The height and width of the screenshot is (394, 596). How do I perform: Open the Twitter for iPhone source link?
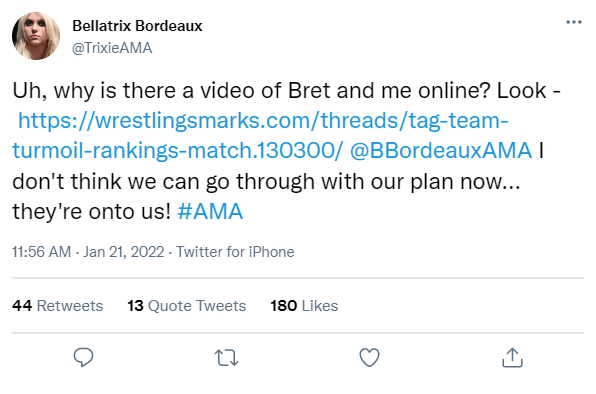(235, 252)
